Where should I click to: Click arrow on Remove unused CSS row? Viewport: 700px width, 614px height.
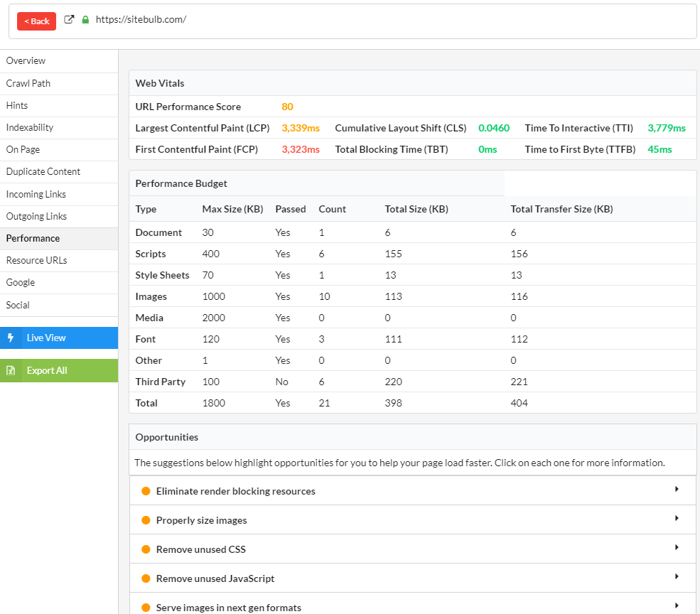click(x=677, y=547)
